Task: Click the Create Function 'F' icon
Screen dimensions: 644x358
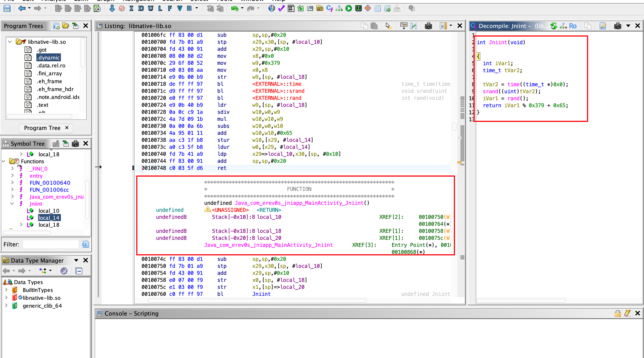Action: point(170,9)
